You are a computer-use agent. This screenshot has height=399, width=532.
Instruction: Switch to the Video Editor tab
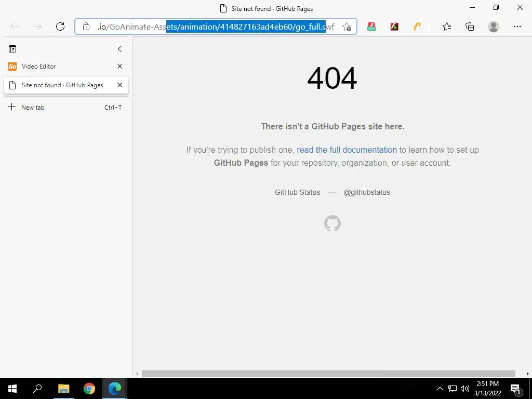66,66
